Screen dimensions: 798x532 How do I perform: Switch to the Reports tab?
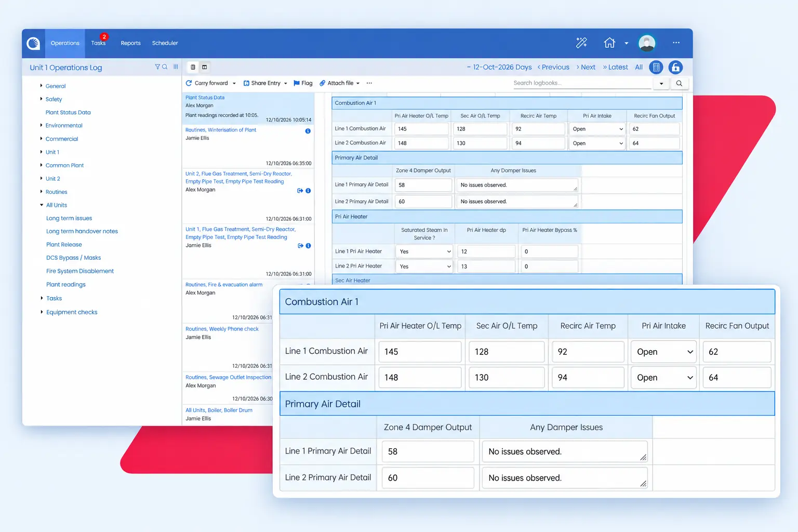point(130,43)
